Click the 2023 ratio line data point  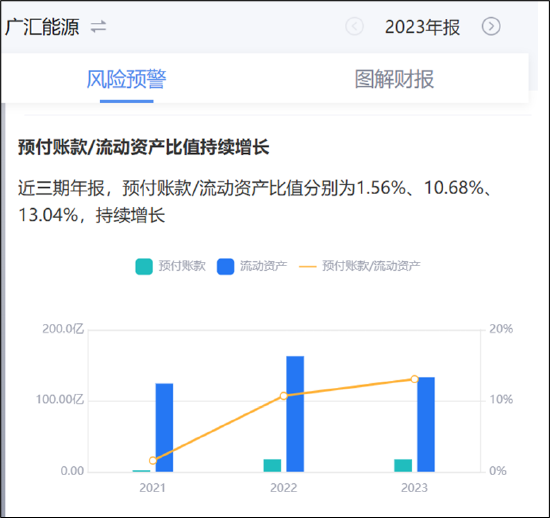click(415, 379)
